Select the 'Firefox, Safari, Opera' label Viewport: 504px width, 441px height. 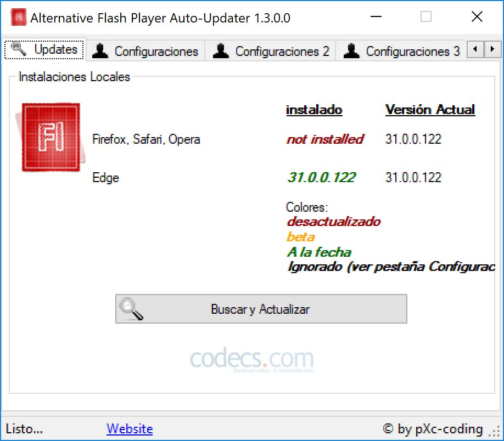[x=146, y=139]
